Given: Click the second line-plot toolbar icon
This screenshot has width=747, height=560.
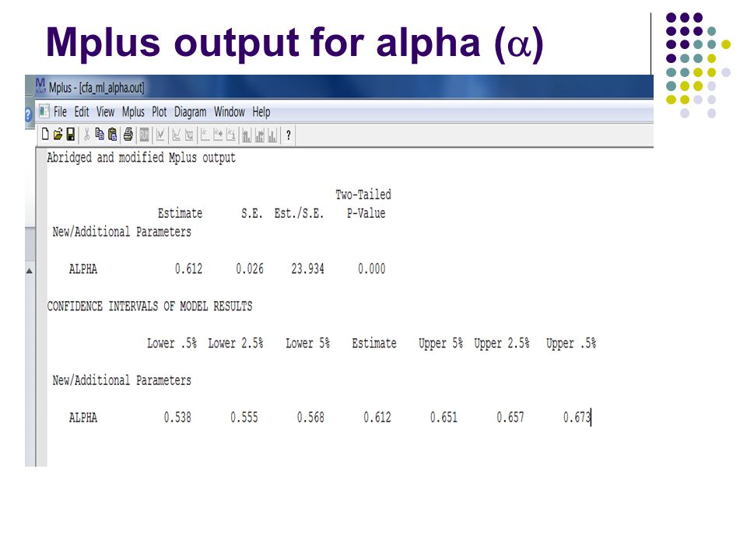Looking at the screenshot, I should tap(177, 135).
